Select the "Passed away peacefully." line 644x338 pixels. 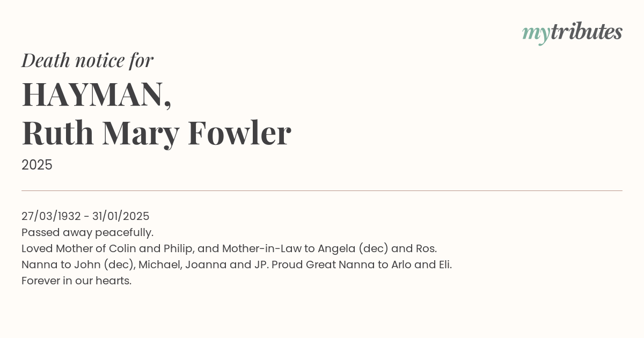[87, 233]
